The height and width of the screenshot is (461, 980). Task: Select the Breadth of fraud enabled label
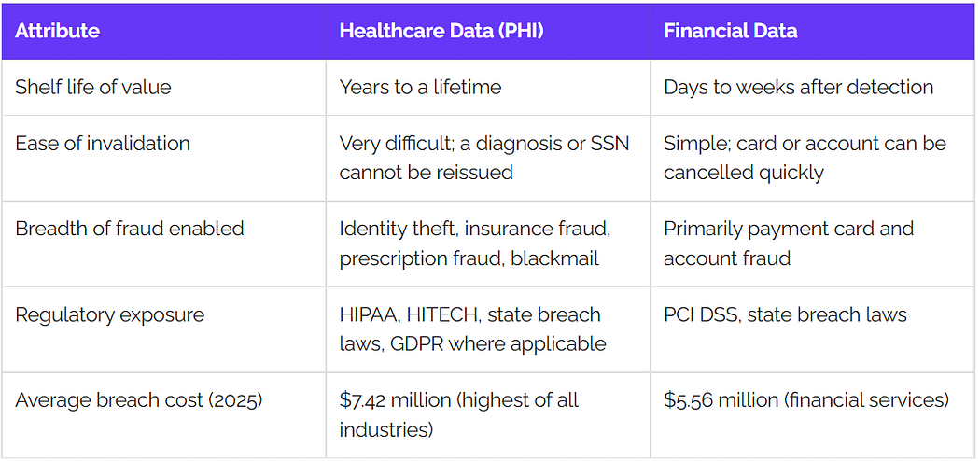(x=163, y=244)
